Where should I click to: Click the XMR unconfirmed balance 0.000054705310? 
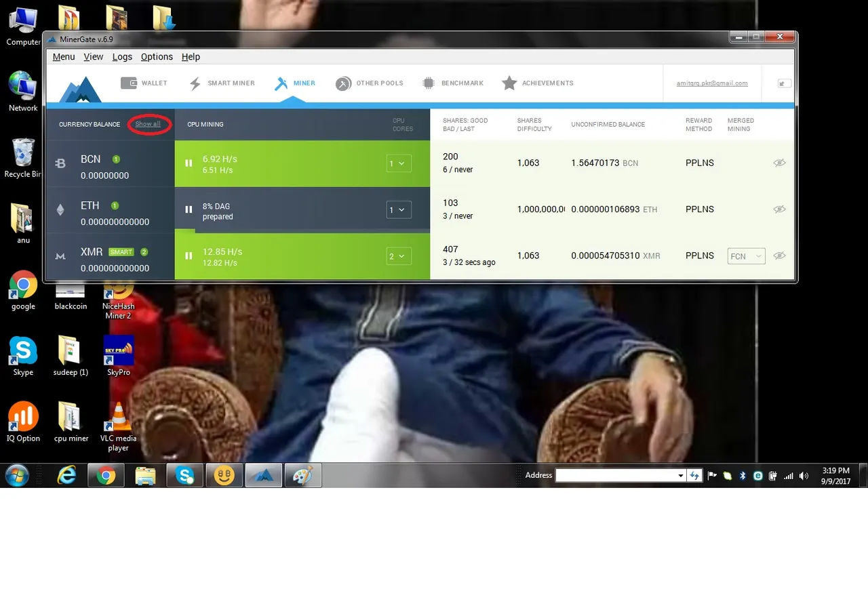click(x=606, y=256)
